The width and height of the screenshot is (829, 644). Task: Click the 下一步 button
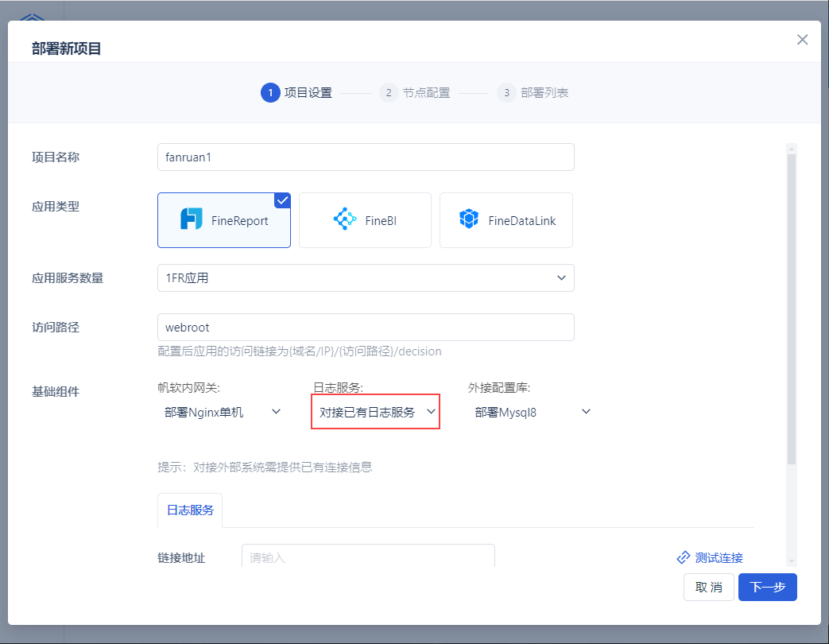pos(768,587)
